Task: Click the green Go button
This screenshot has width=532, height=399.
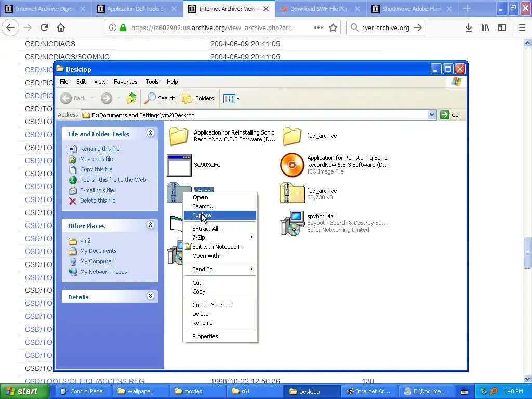Action: 449,115
